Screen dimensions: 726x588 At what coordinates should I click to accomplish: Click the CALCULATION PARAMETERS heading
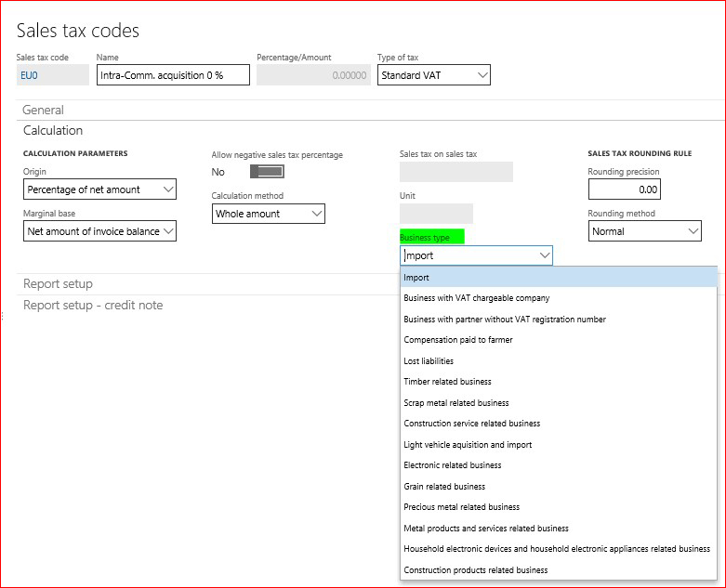coord(75,153)
